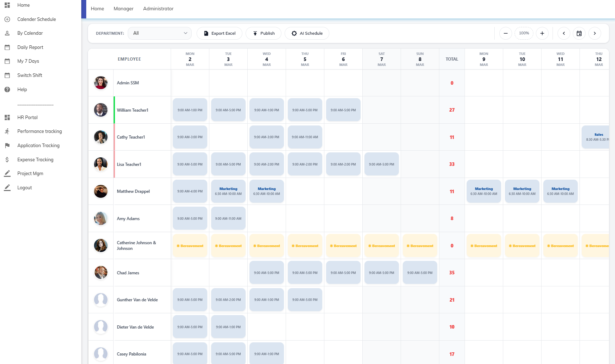This screenshot has height=364, width=615.
Task: Switch to the Administrator tab
Action: [x=158, y=9]
